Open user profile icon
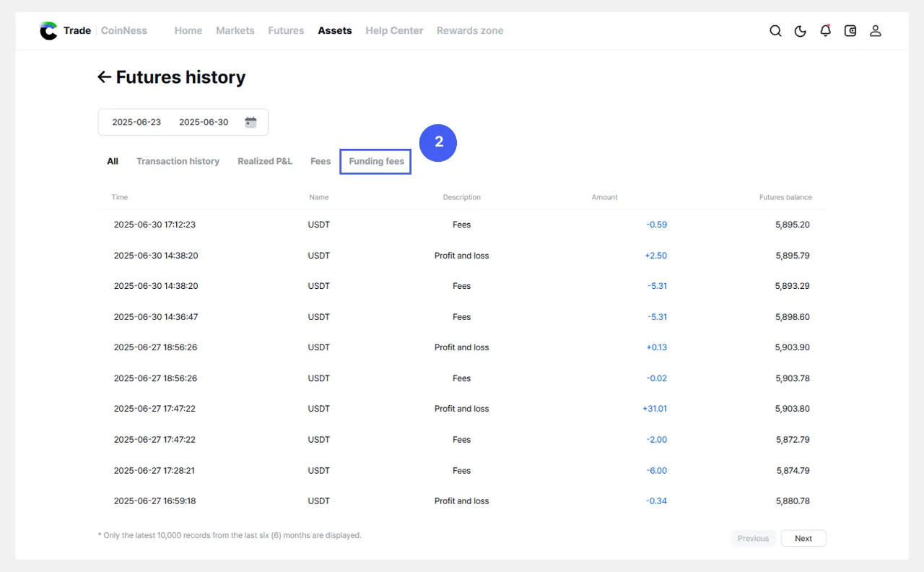 tap(875, 31)
